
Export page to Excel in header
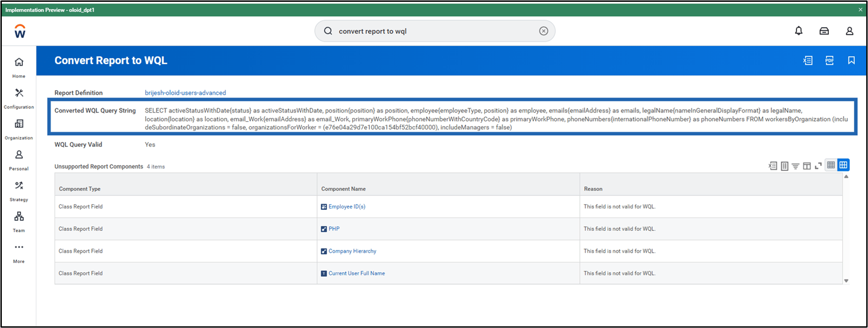tap(808, 60)
